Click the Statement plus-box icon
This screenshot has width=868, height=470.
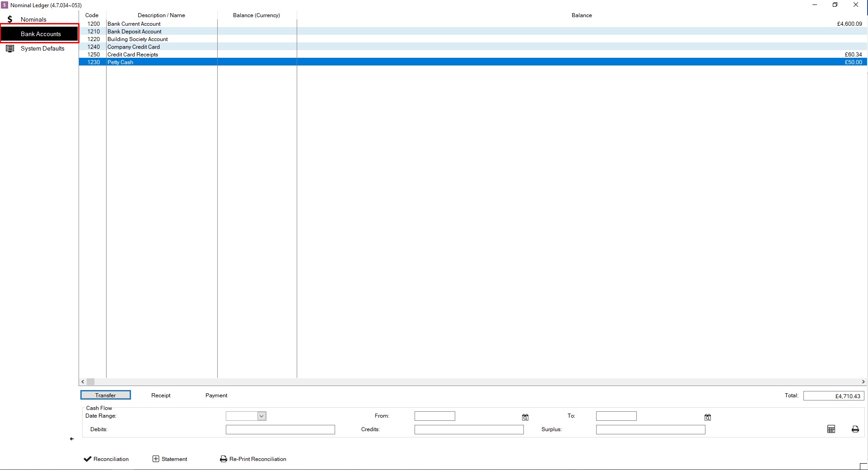coord(156,459)
